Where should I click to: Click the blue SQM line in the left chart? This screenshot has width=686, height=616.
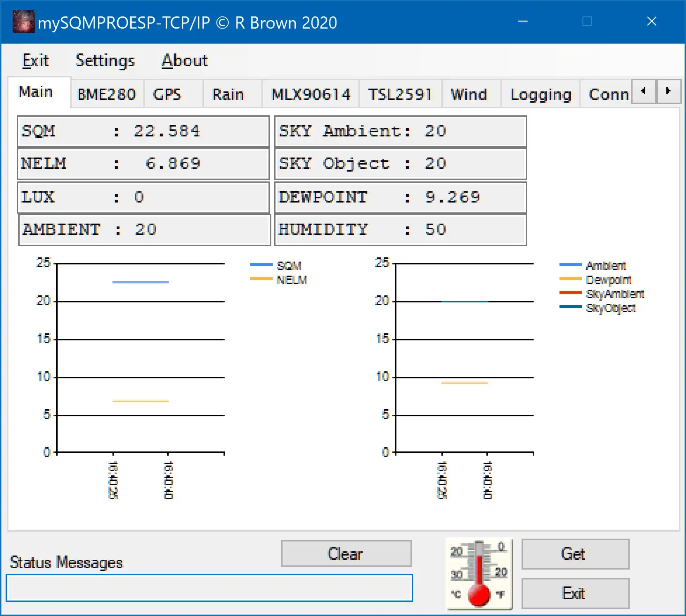tap(141, 282)
